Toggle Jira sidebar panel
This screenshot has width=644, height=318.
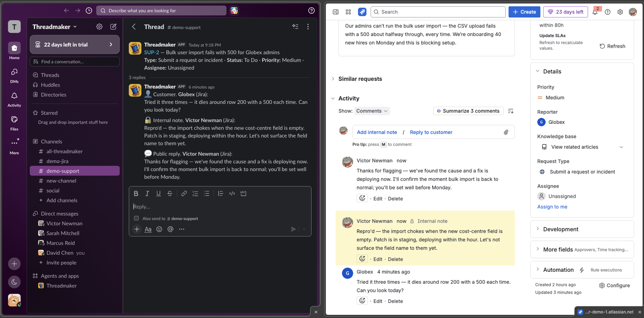pos(336,12)
